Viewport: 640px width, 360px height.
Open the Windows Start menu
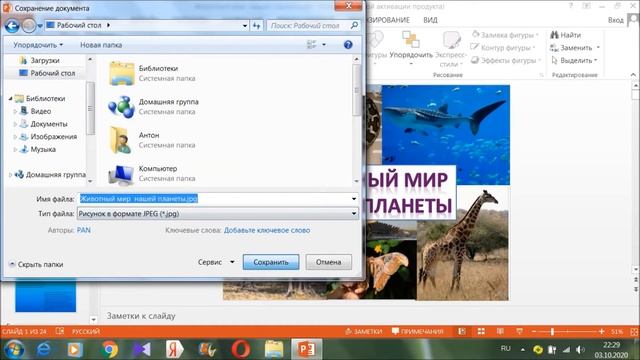tap(14, 349)
